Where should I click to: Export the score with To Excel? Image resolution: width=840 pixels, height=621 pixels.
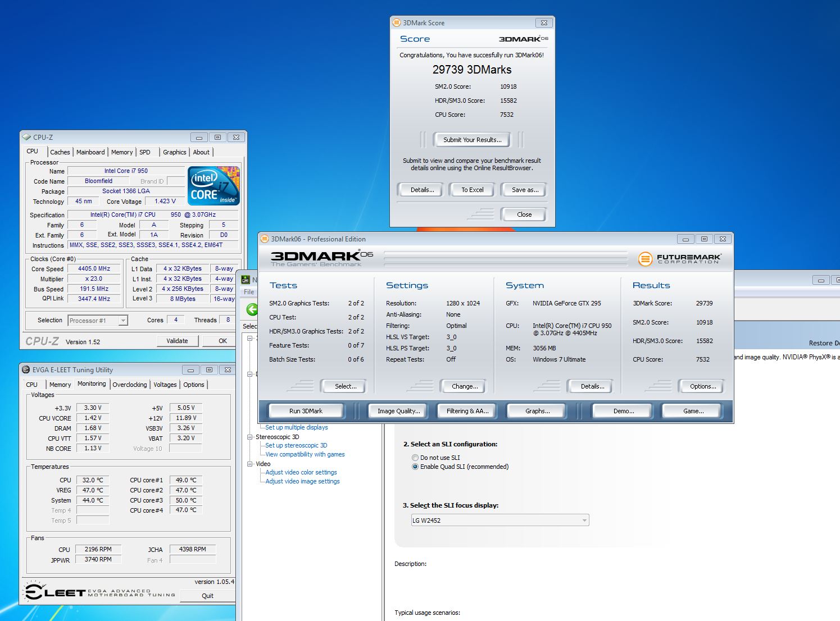473,190
